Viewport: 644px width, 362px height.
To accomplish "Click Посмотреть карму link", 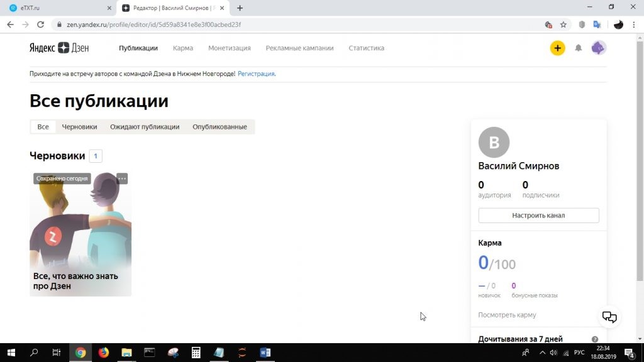I will [x=507, y=315].
